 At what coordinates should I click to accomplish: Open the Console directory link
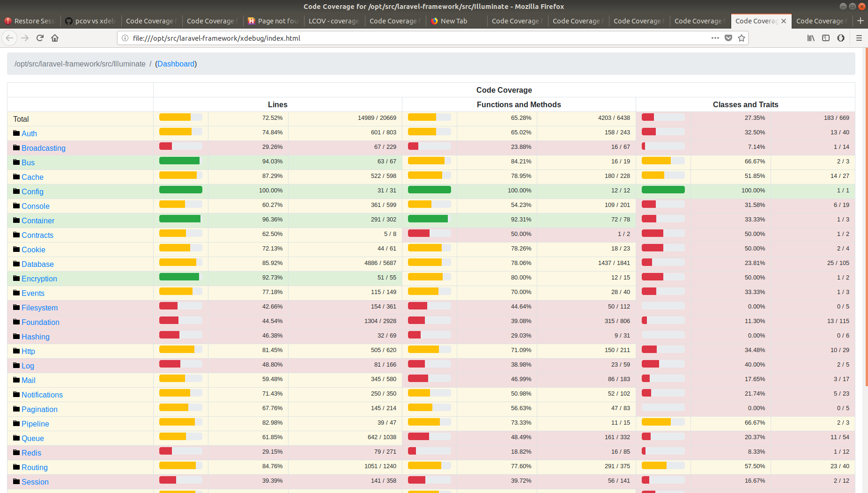36,206
